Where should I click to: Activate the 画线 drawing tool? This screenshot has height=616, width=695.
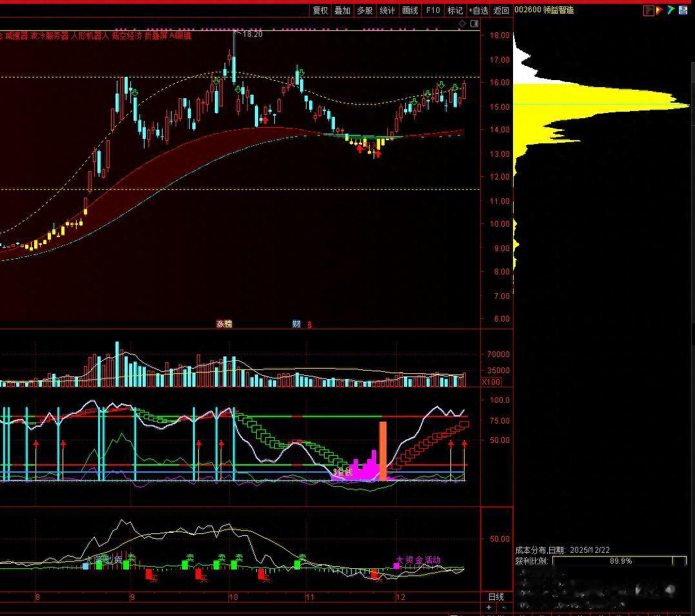pos(410,10)
